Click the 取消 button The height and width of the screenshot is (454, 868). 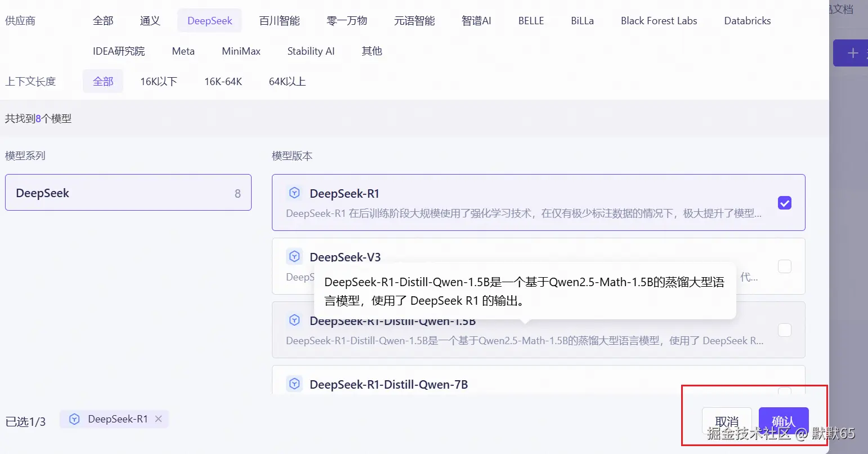pos(727,421)
